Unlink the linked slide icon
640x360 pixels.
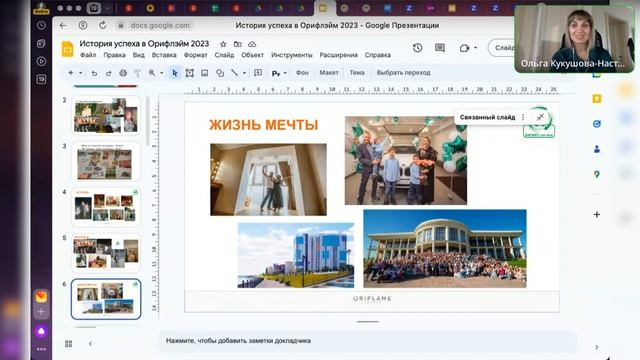pos(540,117)
